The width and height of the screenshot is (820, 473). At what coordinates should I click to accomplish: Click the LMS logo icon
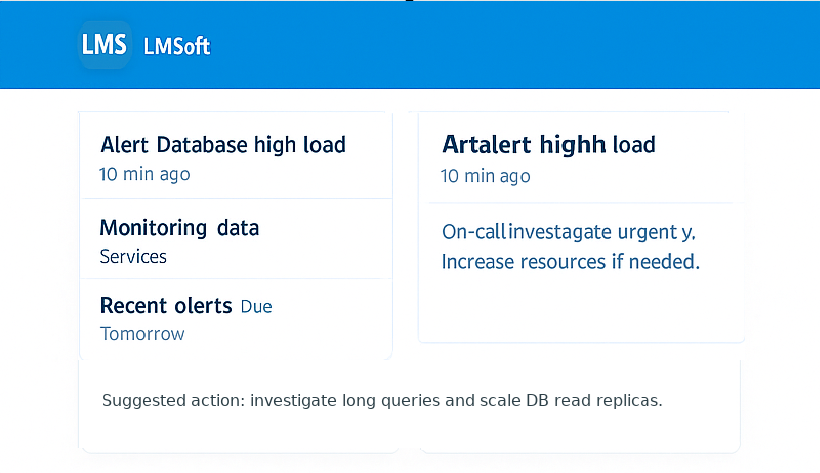tap(105, 45)
